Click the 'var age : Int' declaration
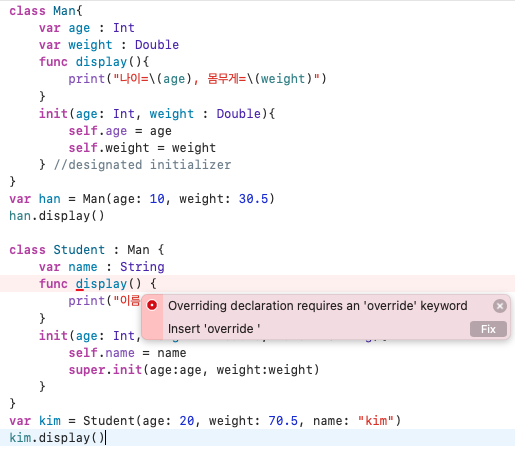The height and width of the screenshot is (449, 515). point(87,28)
